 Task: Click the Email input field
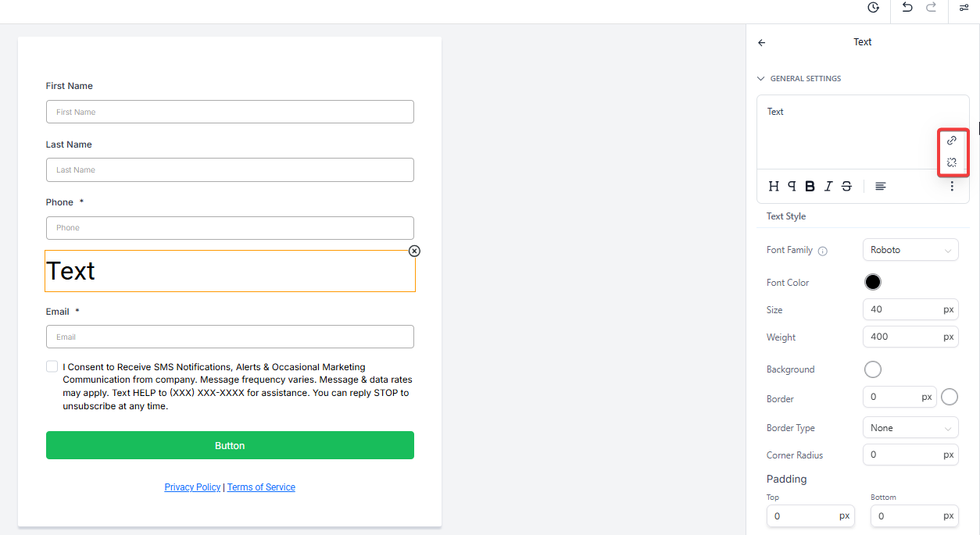click(x=230, y=337)
